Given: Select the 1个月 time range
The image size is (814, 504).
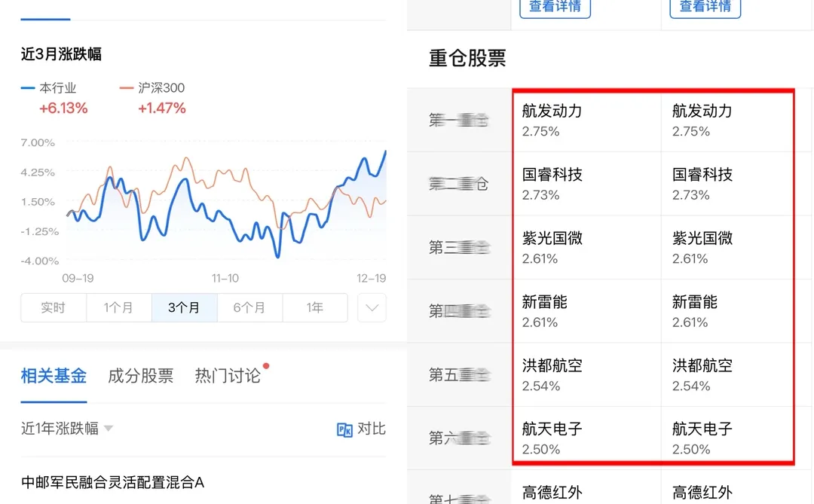Looking at the screenshot, I should click(x=118, y=307).
